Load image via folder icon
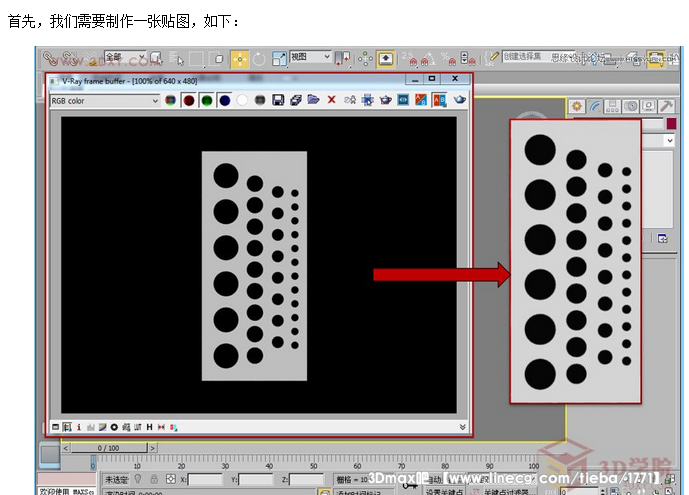689x495 pixels. point(313,100)
